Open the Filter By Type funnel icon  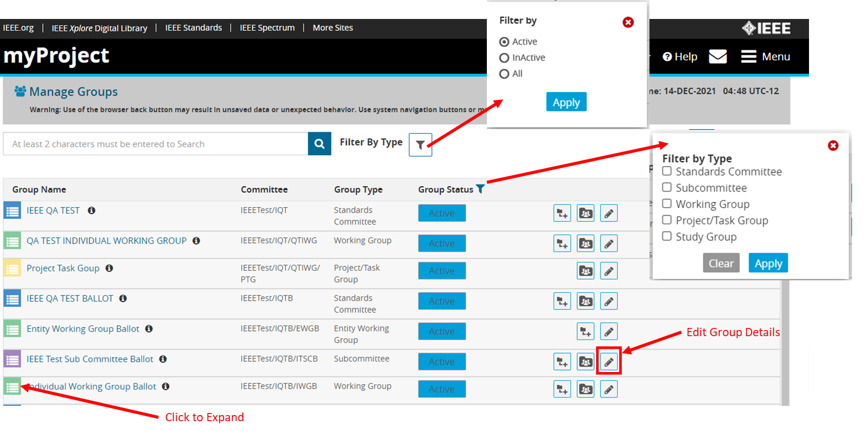[420, 145]
